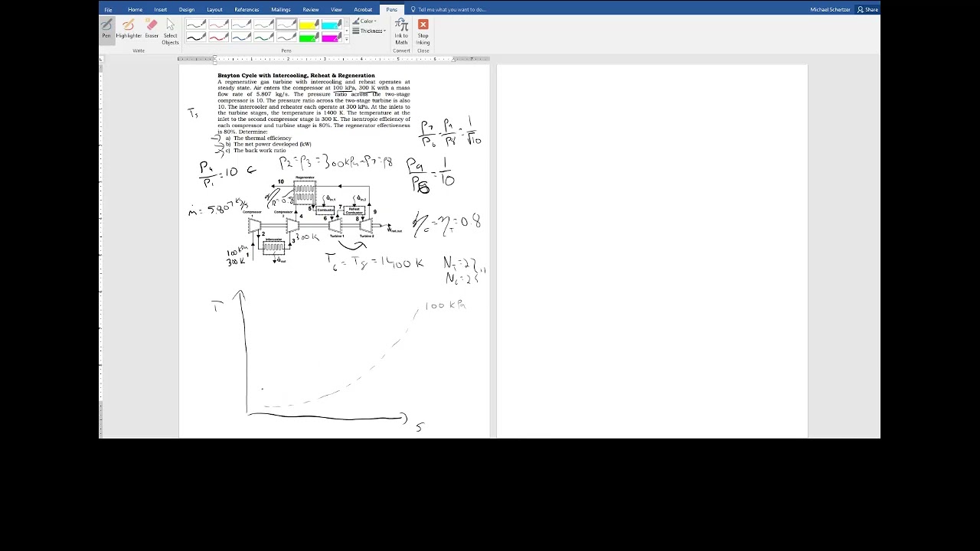Click the horizontal ruler
This screenshot has height=551, width=980.
tap(334, 58)
